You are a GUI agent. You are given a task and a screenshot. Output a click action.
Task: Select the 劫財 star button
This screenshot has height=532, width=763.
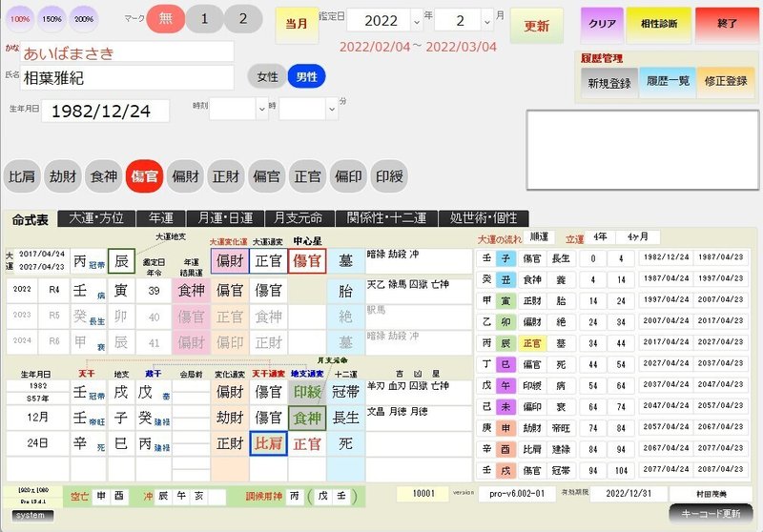tap(63, 176)
